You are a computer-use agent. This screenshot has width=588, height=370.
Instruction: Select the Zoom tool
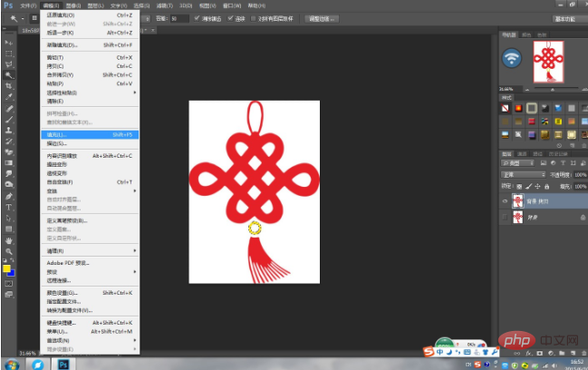9,251
